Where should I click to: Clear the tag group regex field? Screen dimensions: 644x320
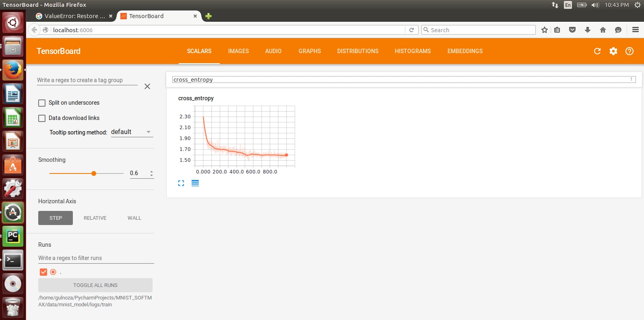[147, 86]
